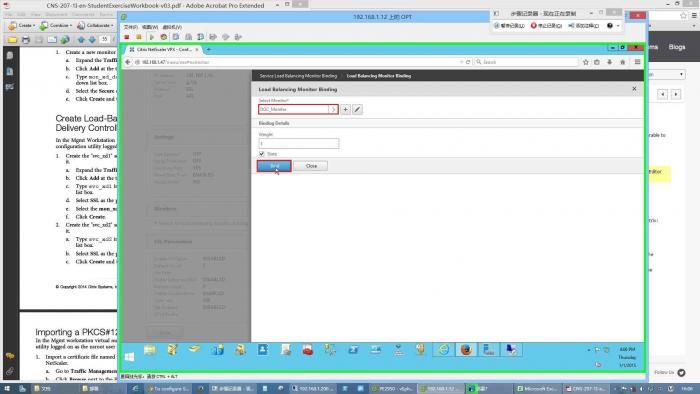Click the red stop button in VM console toolbar
Screen dimensions: 700x394
coord(127,37)
